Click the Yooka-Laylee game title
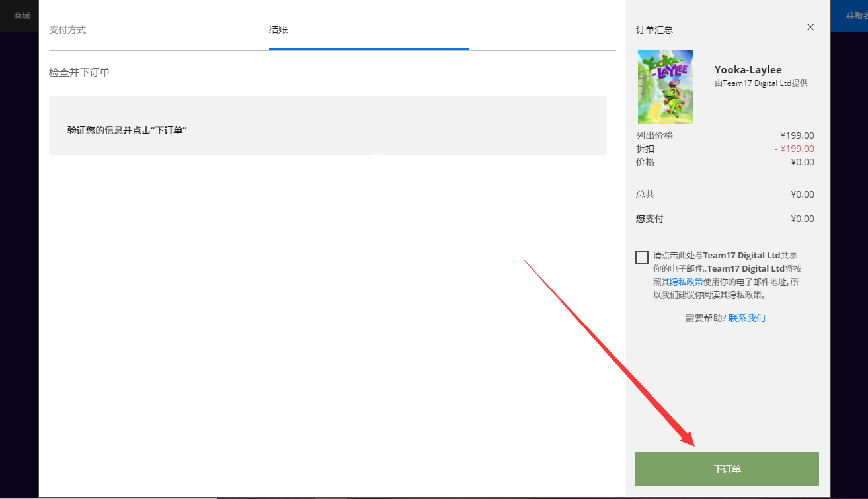This screenshot has width=868, height=499. click(748, 70)
